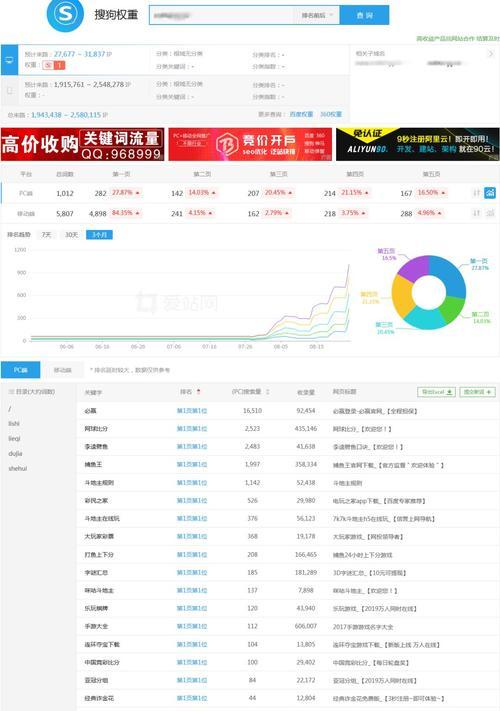Select the PC monitor platform icon
This screenshot has width=500, height=711.
(x=9, y=60)
